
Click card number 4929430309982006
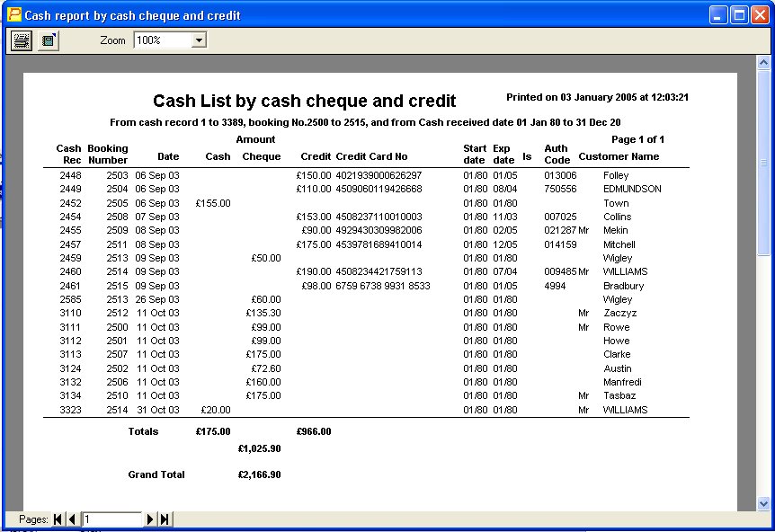tap(379, 230)
